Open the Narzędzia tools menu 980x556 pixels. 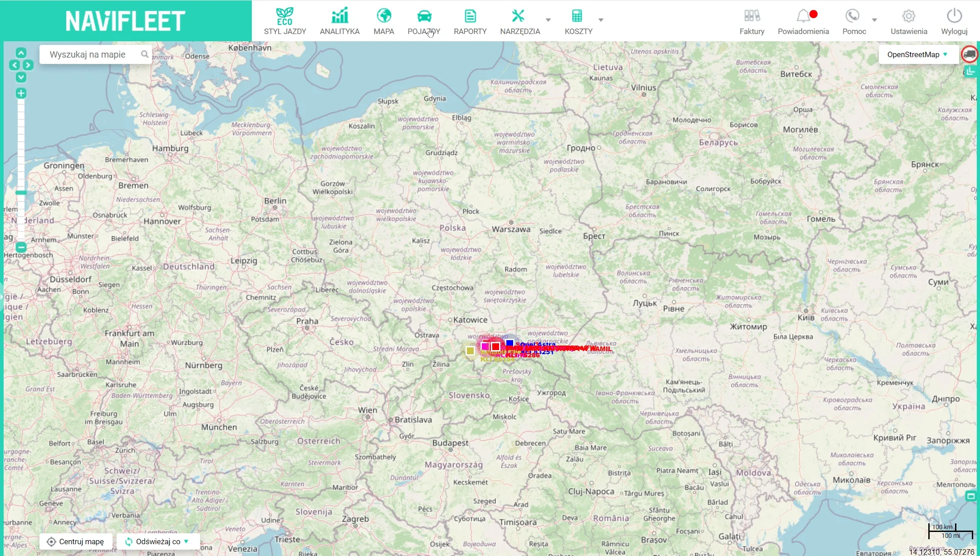tap(520, 21)
